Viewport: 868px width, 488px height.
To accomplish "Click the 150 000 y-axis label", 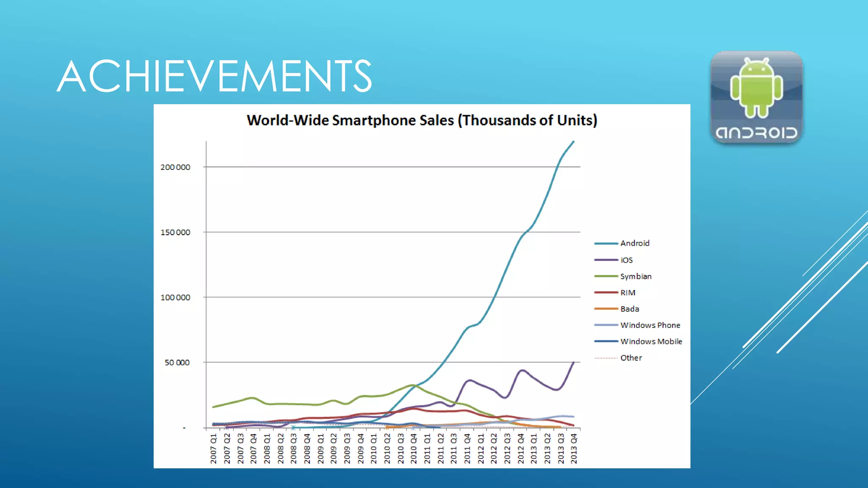I will point(175,233).
